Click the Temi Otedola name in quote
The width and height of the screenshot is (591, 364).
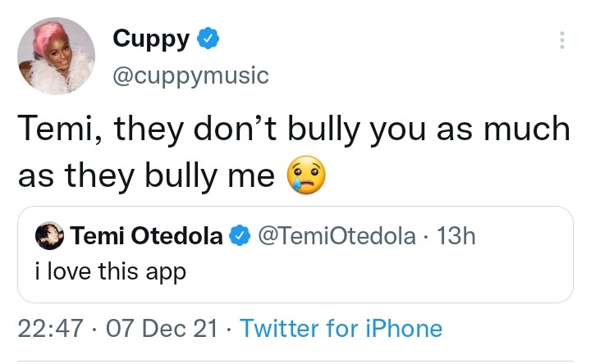[146, 237]
